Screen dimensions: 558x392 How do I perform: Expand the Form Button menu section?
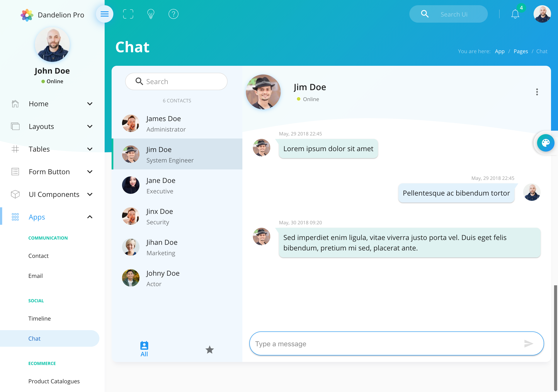pyautogui.click(x=51, y=171)
